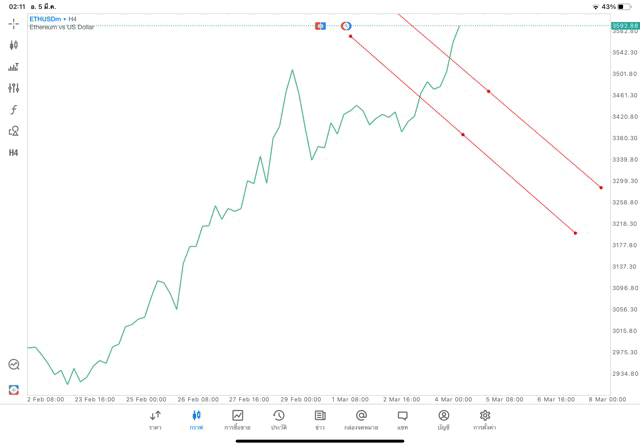Open the indicators function icon

(14, 109)
